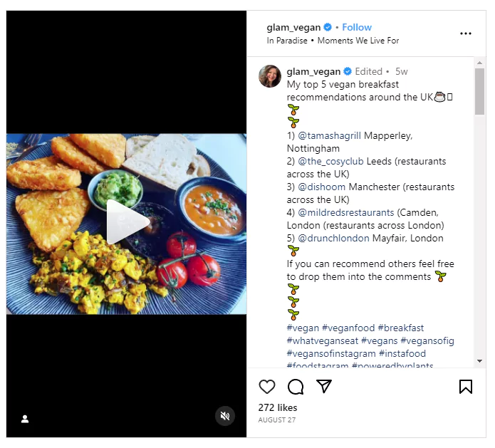
Task: Open the @tamashagrill profile mention
Action: pos(329,135)
